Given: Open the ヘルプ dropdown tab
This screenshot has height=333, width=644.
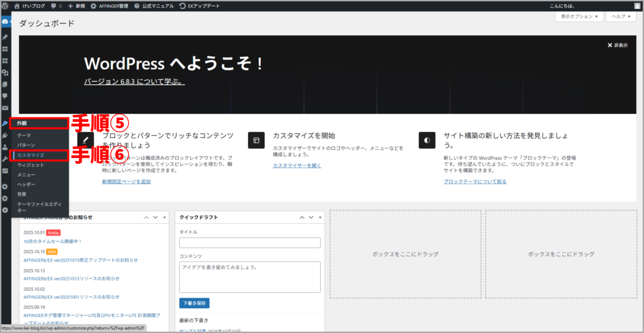Looking at the screenshot, I should [x=622, y=17].
